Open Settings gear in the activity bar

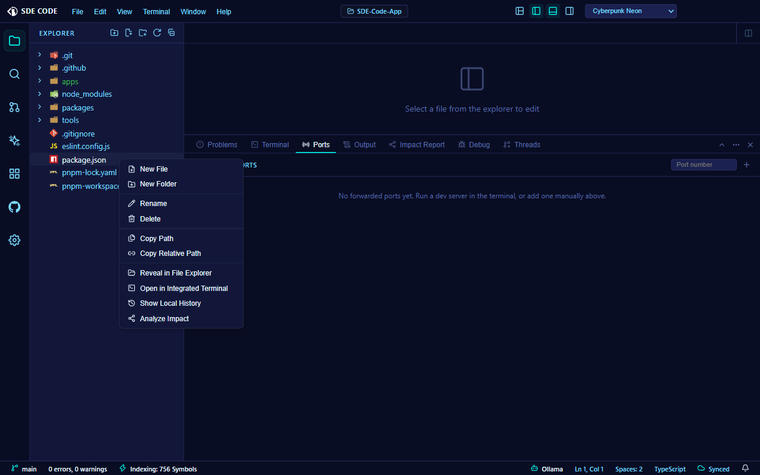pos(14,240)
